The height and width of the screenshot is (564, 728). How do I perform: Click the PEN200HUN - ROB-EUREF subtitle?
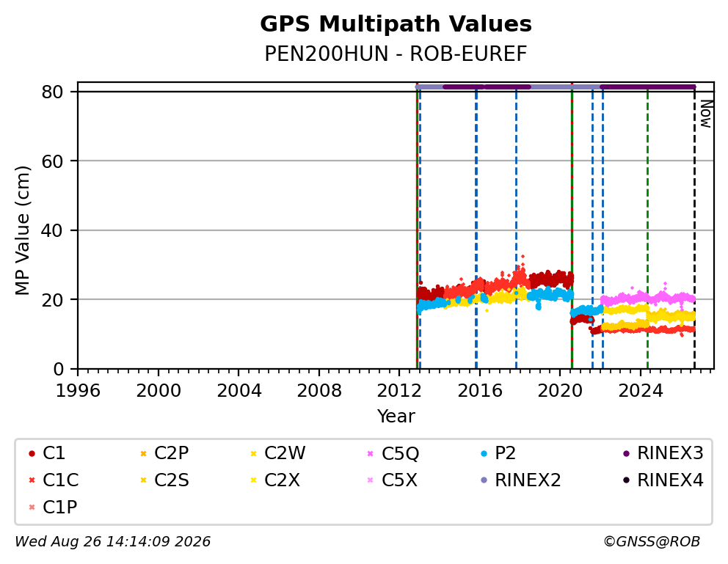[396, 54]
